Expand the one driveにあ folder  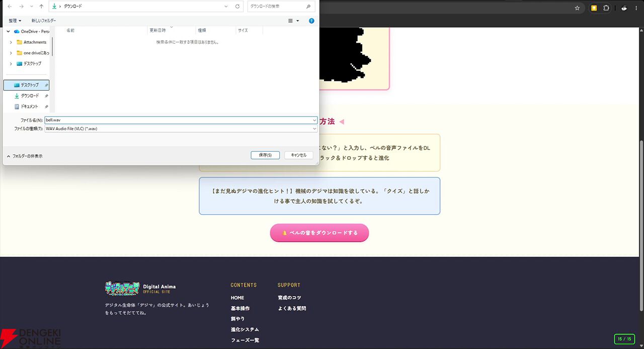click(11, 53)
